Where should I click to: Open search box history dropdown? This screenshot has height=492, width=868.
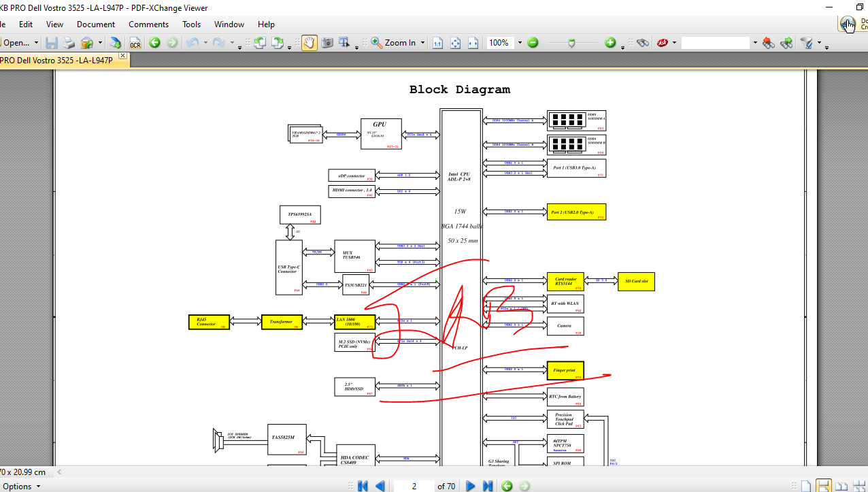[754, 43]
